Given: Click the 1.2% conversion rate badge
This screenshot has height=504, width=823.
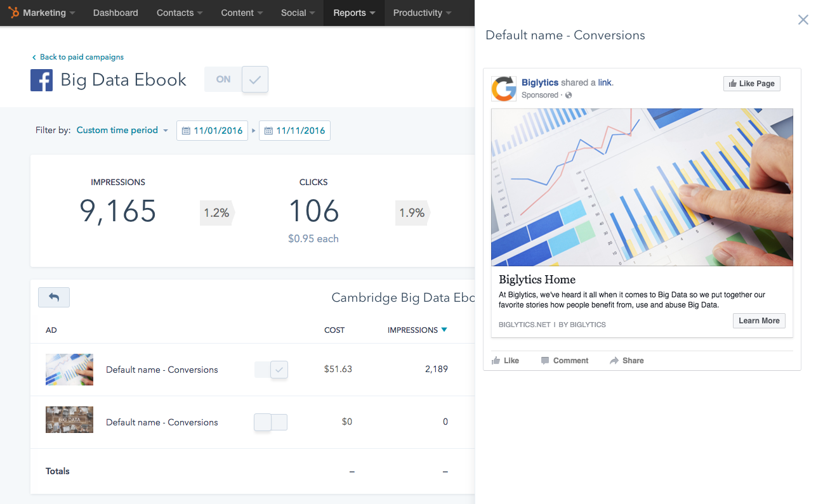Looking at the screenshot, I should pos(216,213).
